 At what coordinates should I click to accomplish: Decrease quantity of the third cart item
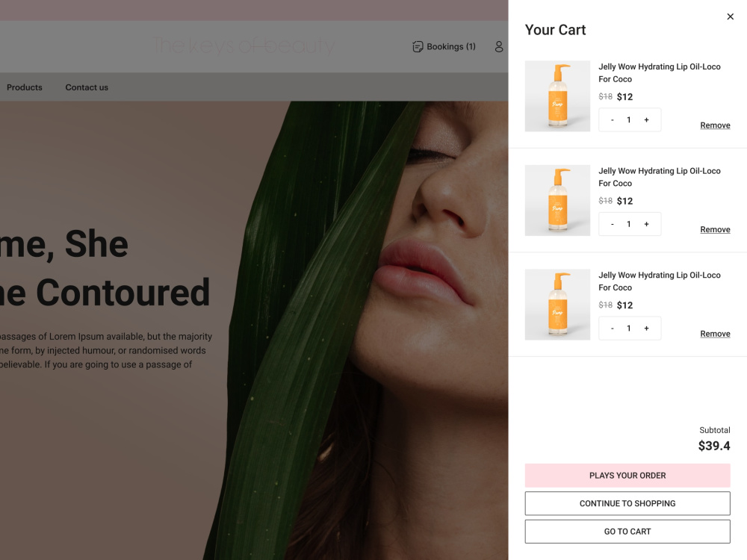613,329
